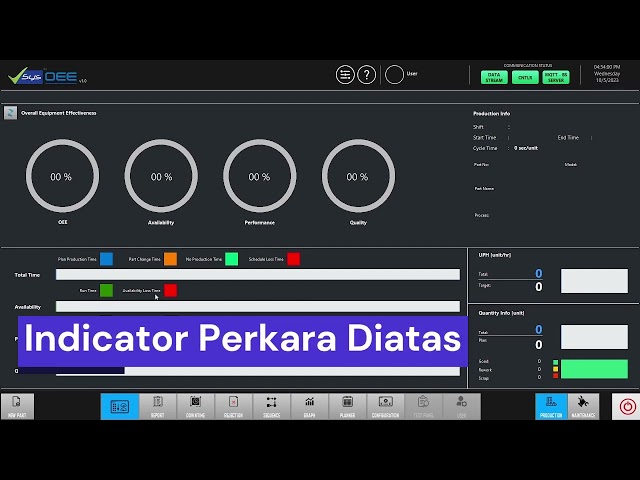Click the 'Start Time' label
The height and width of the screenshot is (480, 640).
click(x=484, y=138)
